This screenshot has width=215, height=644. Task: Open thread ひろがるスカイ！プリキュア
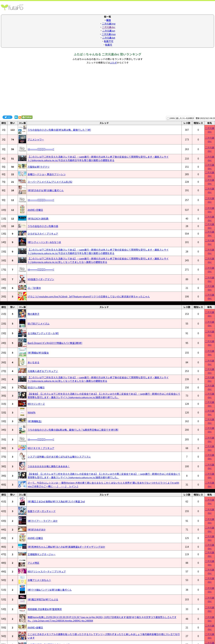(43, 234)
